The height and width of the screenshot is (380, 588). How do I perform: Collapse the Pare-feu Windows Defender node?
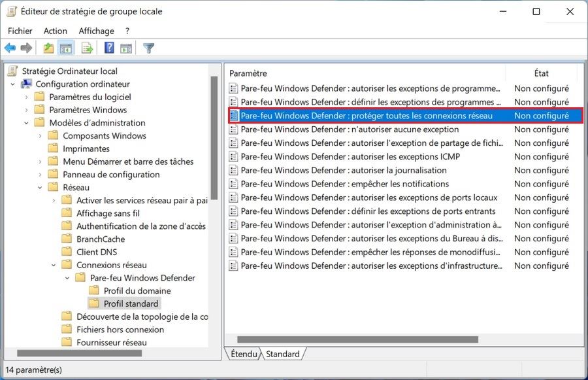click(x=68, y=278)
